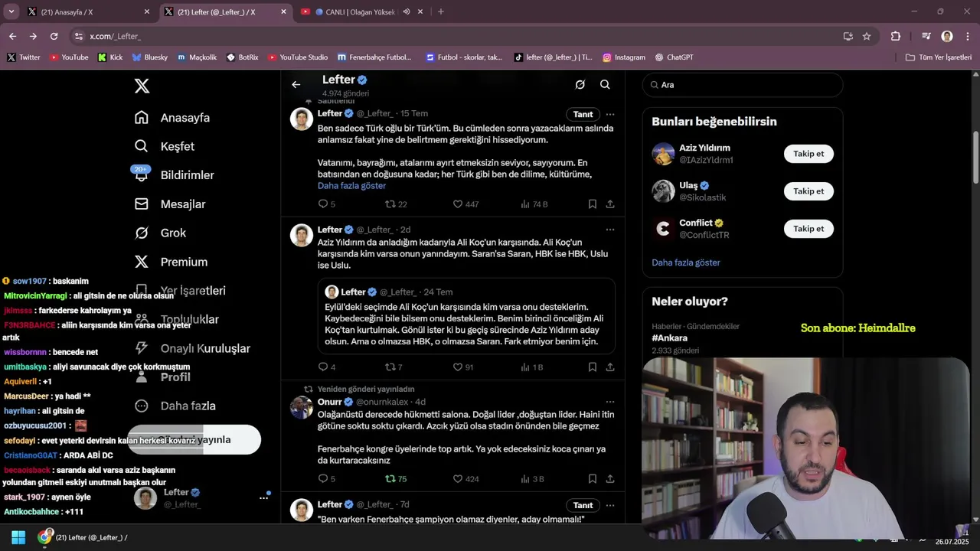Click Daha fazla göster under suggestions
The width and height of the screenshot is (980, 551).
(686, 262)
